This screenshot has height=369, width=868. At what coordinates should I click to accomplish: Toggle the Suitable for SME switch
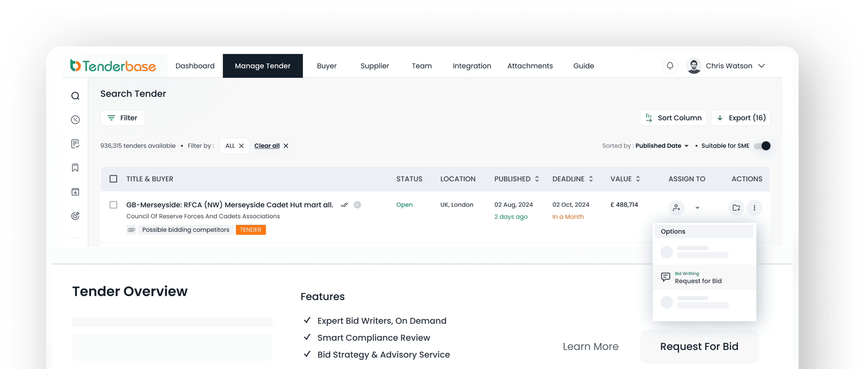pyautogui.click(x=762, y=146)
